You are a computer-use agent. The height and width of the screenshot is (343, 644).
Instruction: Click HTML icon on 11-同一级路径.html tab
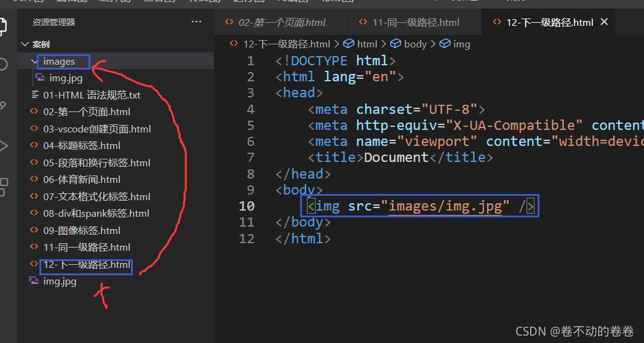tap(363, 22)
